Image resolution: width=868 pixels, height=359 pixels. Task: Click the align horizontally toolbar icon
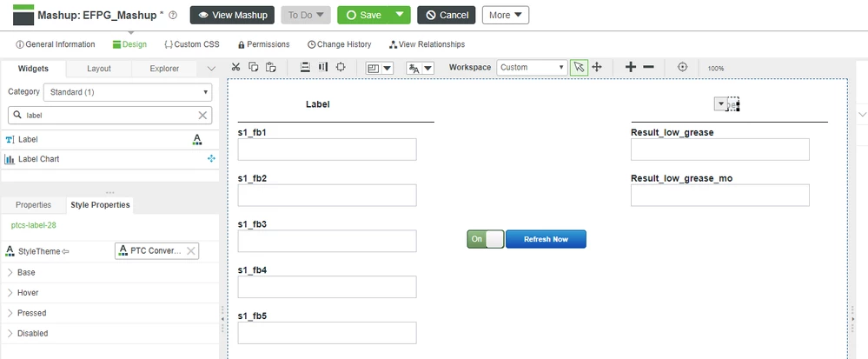point(322,67)
